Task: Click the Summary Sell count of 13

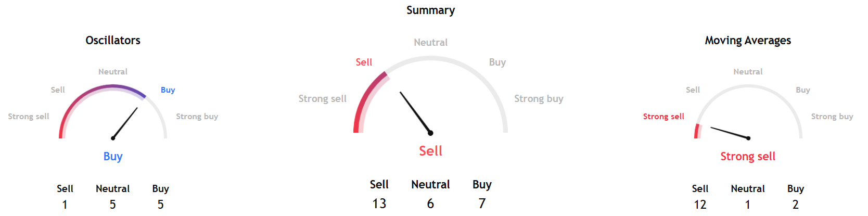Action: point(379,204)
